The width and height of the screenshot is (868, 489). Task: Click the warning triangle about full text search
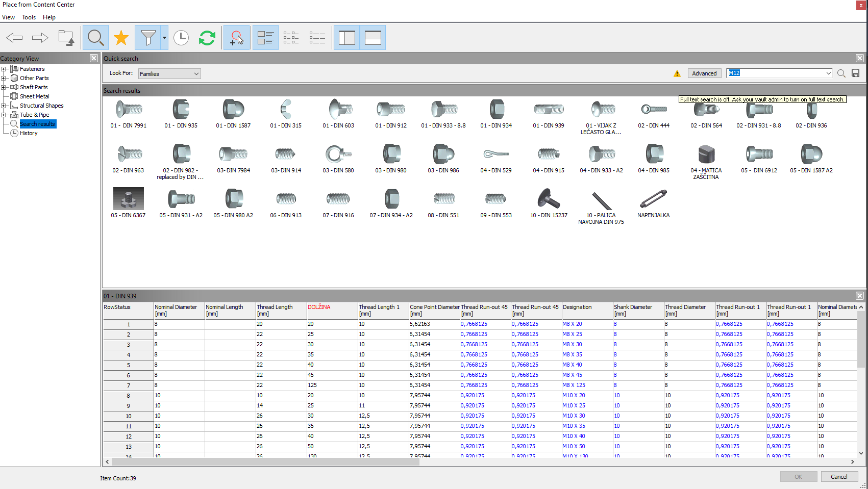click(677, 73)
